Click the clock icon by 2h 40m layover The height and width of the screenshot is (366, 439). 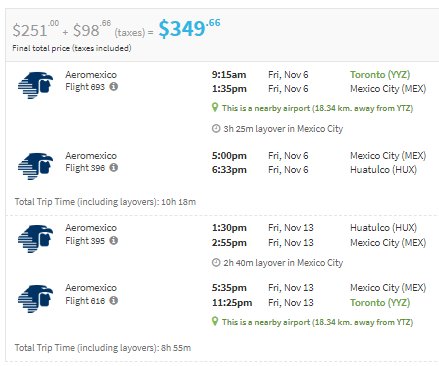tap(216, 263)
